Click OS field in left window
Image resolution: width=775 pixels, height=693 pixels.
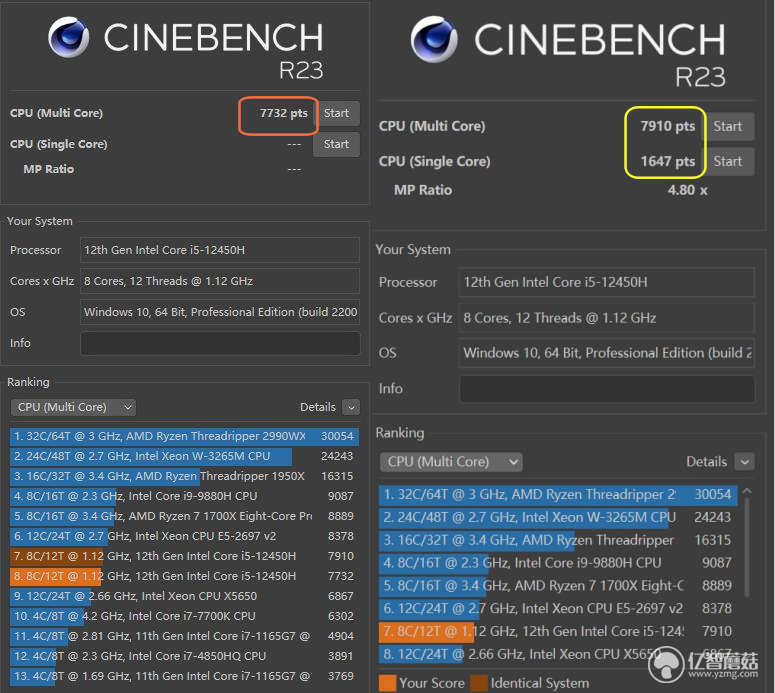coord(220,312)
